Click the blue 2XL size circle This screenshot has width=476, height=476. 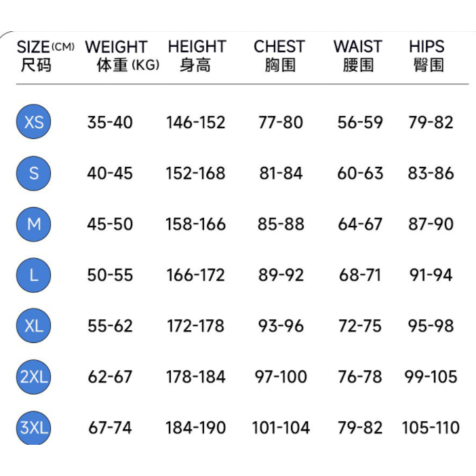[x=34, y=377]
